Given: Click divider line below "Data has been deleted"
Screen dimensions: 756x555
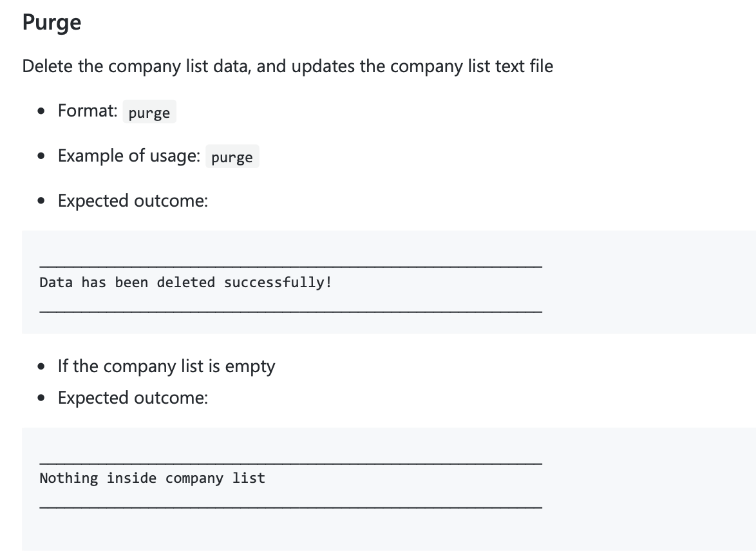Looking at the screenshot, I should (x=290, y=312).
